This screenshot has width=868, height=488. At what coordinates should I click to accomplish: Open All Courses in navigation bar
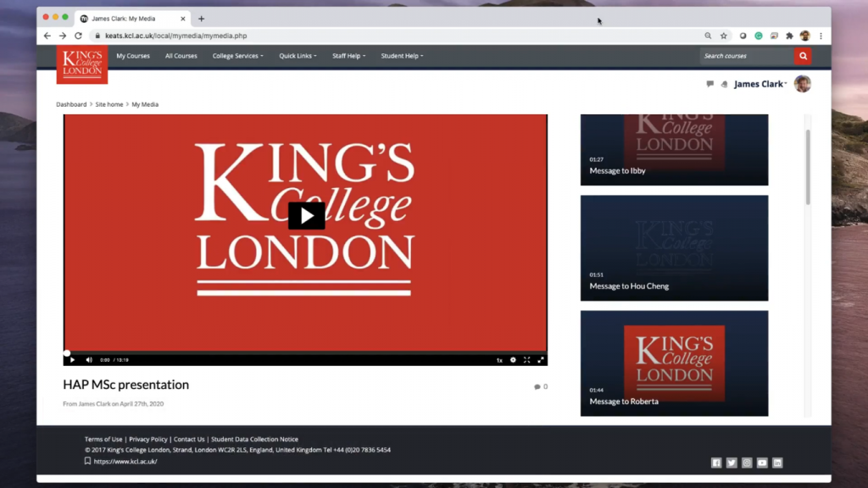[181, 56]
